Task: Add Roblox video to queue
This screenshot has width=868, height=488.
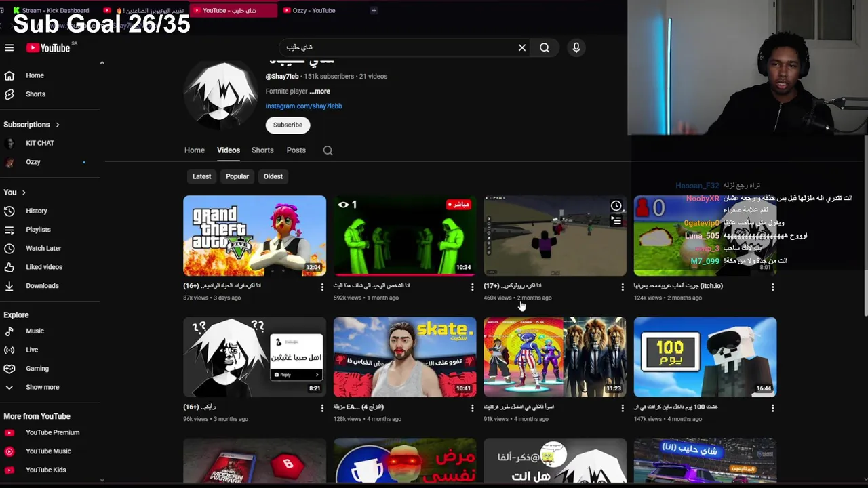Action: tap(616, 220)
